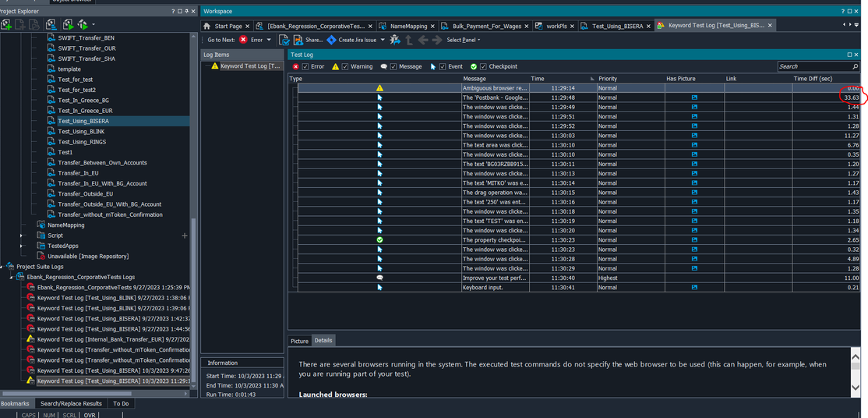Switch to the Picture tab
This screenshot has width=868, height=418.
point(299,341)
